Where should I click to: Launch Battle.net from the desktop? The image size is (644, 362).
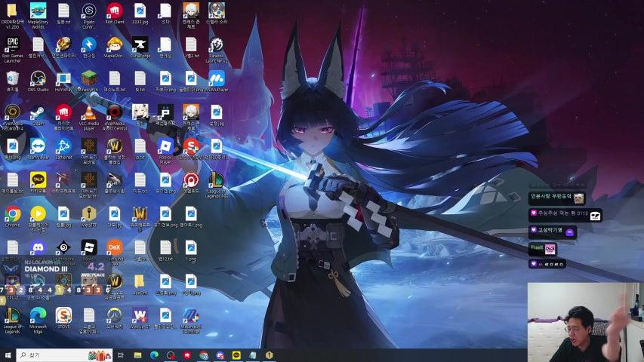tap(63, 146)
